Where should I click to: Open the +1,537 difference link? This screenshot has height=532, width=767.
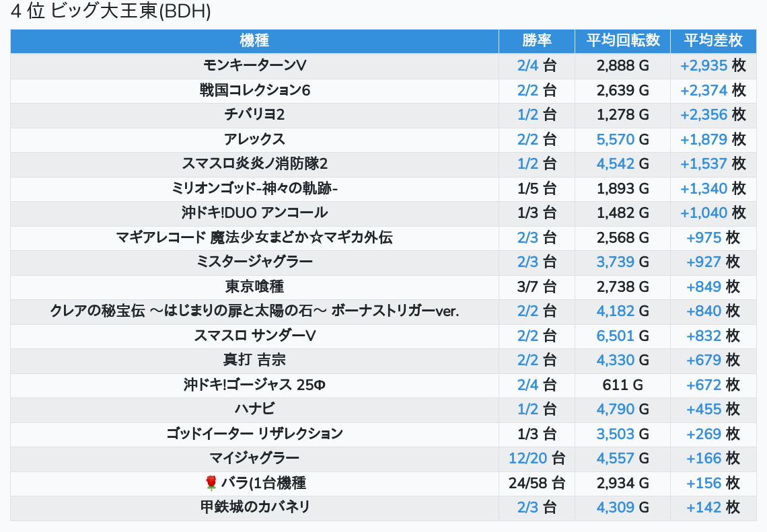(x=704, y=164)
